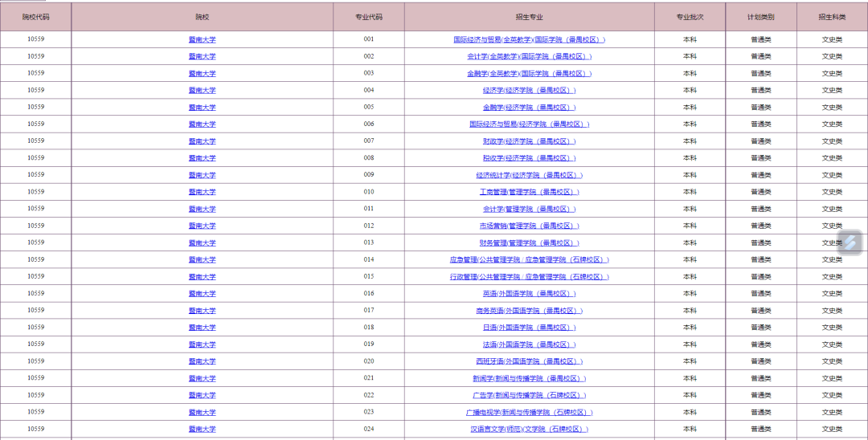Click the 院校代码 column header
The image size is (868, 440).
(x=35, y=17)
